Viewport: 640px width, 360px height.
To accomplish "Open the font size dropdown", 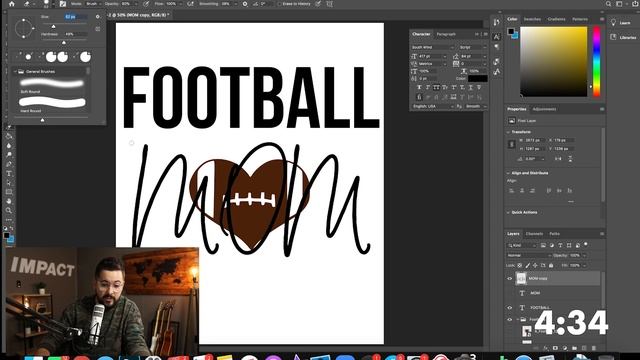I will 444,56.
